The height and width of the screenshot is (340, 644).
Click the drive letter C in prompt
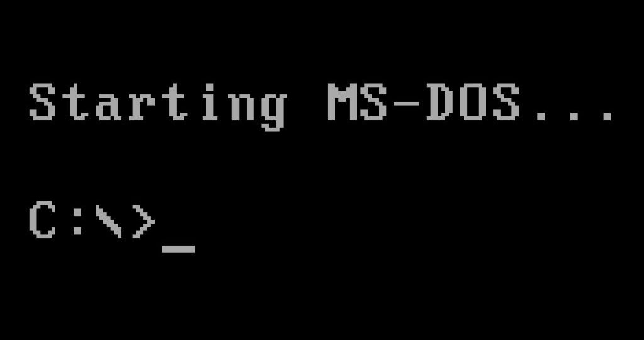click(42, 220)
